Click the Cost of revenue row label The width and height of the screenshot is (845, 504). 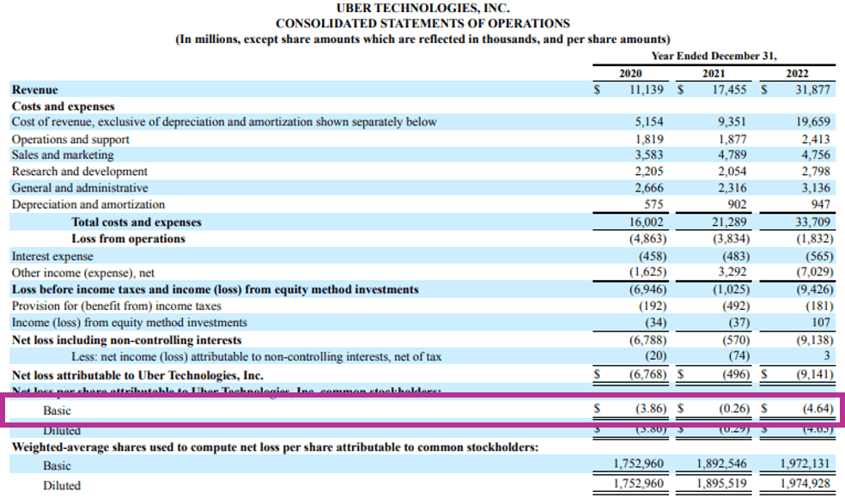[x=224, y=122]
